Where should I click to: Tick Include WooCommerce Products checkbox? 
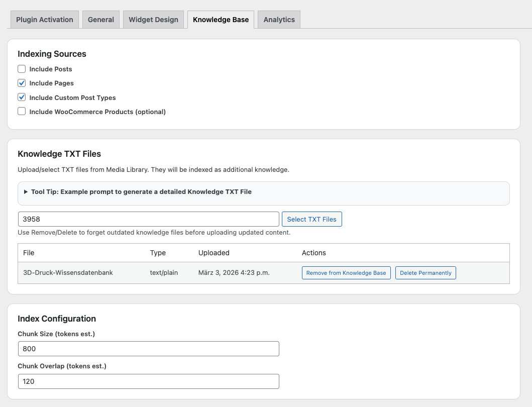pos(22,112)
